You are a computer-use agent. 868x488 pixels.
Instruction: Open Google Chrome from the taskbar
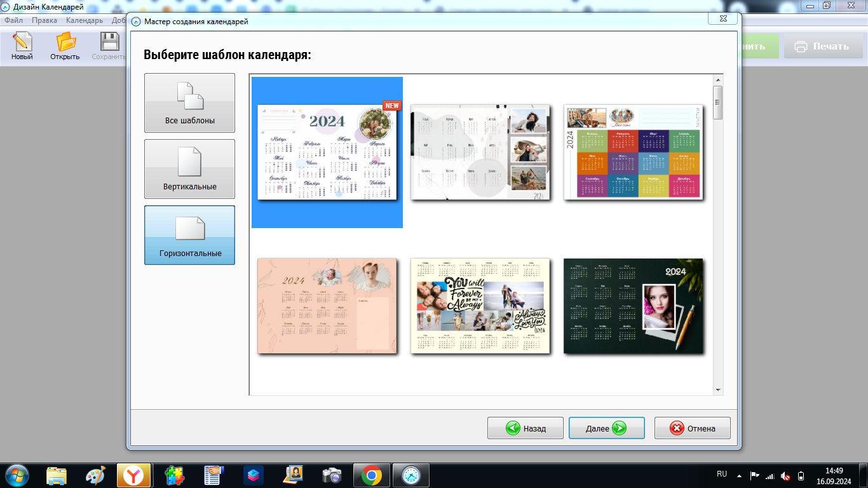click(372, 475)
